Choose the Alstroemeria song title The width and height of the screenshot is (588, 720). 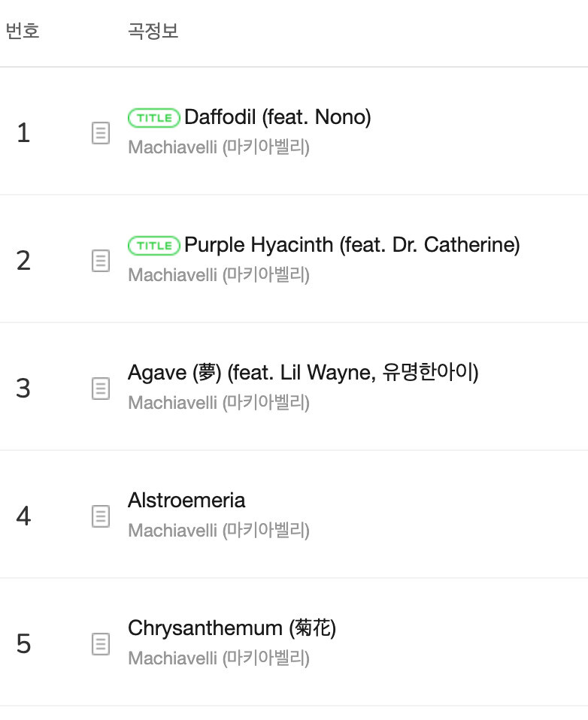click(186, 501)
